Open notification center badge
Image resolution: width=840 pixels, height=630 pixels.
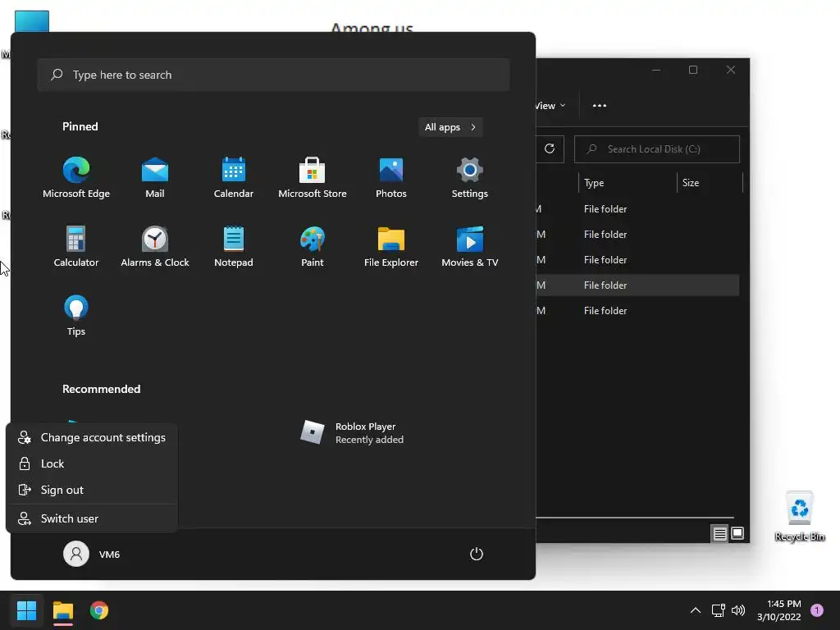pos(817,610)
